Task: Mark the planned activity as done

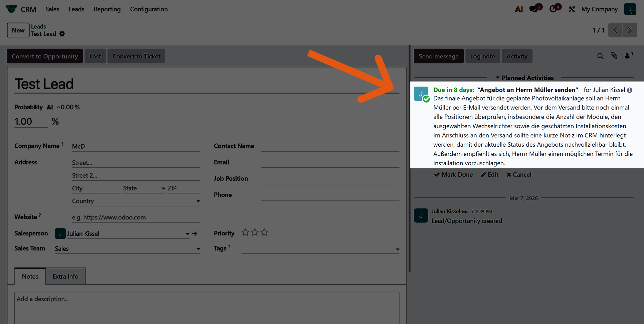Action: 453,175
